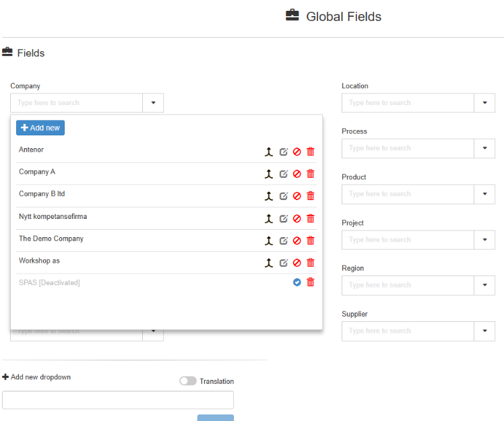This screenshot has width=504, height=421.
Task: Click the merge icon for Company B ltd
Action: click(269, 196)
